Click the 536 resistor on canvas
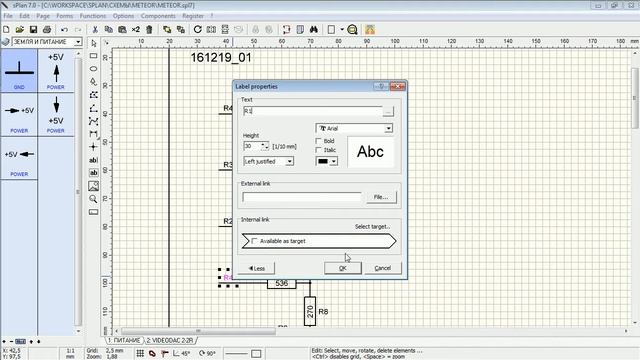 coord(282,283)
